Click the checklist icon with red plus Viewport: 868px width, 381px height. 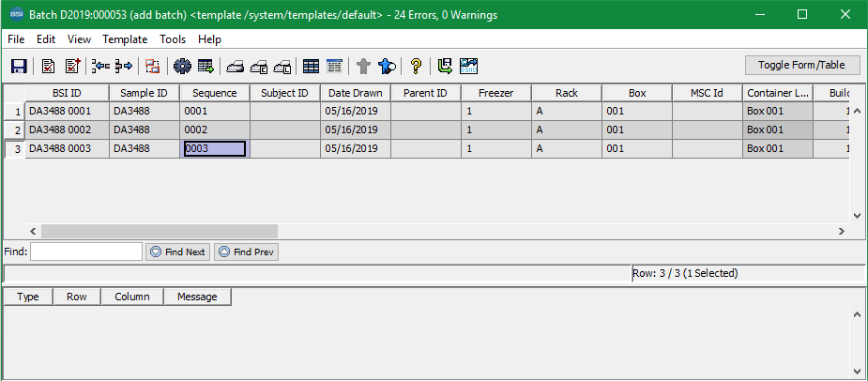(73, 66)
